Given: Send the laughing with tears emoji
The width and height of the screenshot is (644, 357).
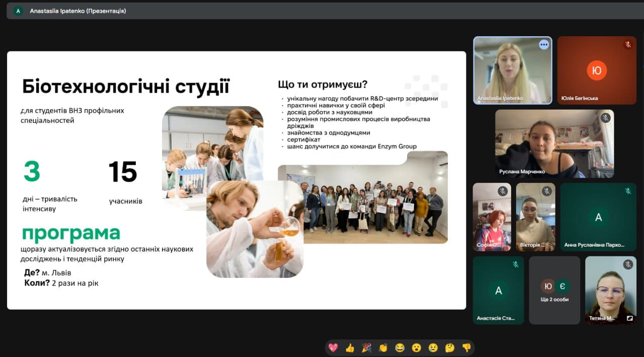Looking at the screenshot, I should pyautogui.click(x=400, y=347).
